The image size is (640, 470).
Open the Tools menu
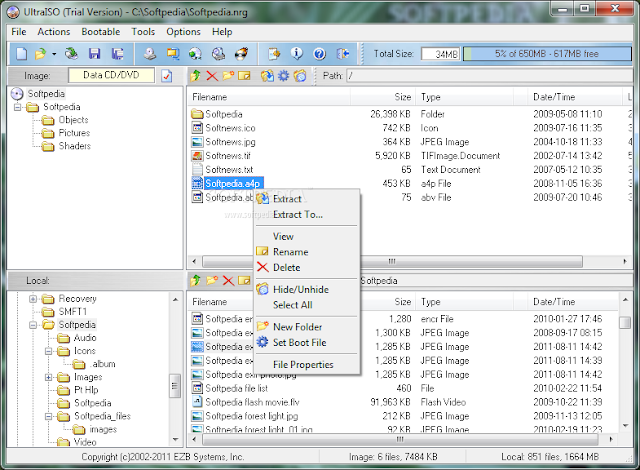[143, 32]
